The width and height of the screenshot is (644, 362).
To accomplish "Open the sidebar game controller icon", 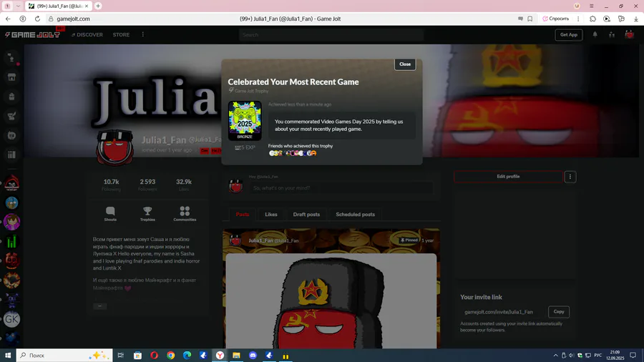I will (12, 135).
